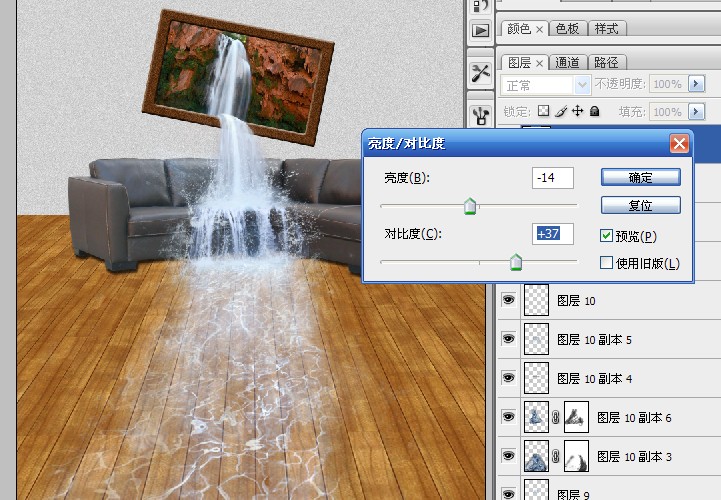721x500 pixels.
Task: Switch to the 样式 tab
Action: pos(606,29)
